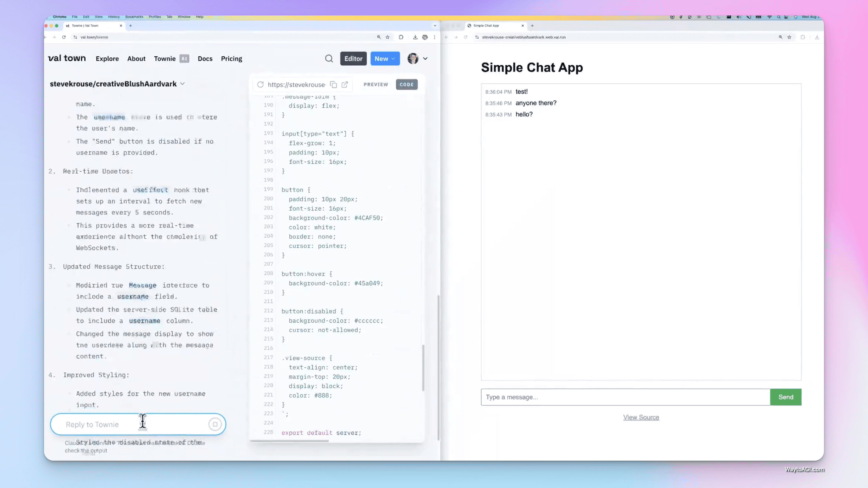The image size is (868, 488).
Task: Reload the Simple Chat App page
Action: [465, 37]
